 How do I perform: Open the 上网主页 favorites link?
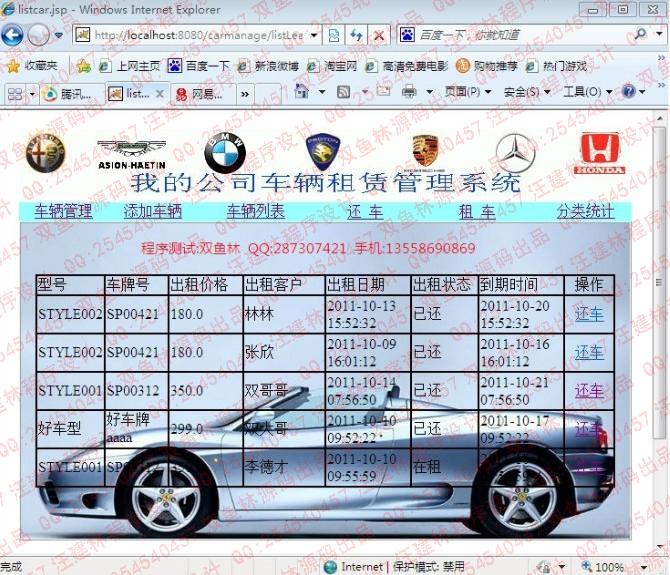[x=129, y=66]
